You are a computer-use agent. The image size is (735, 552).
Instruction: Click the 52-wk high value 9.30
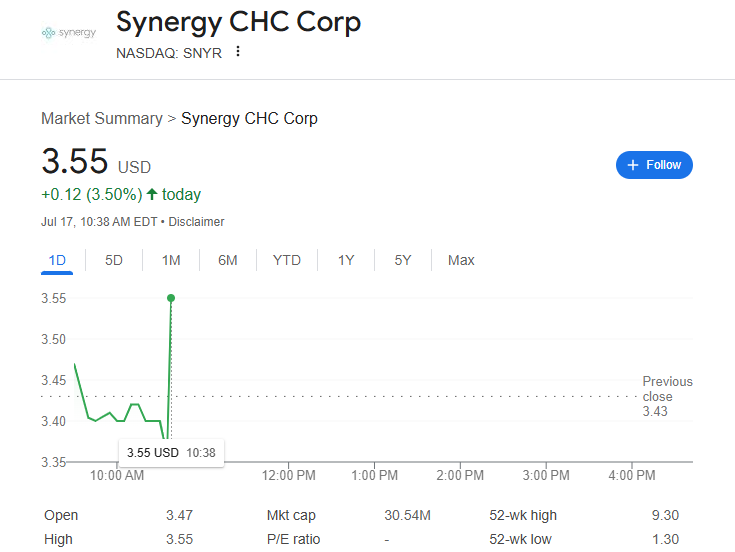(665, 515)
